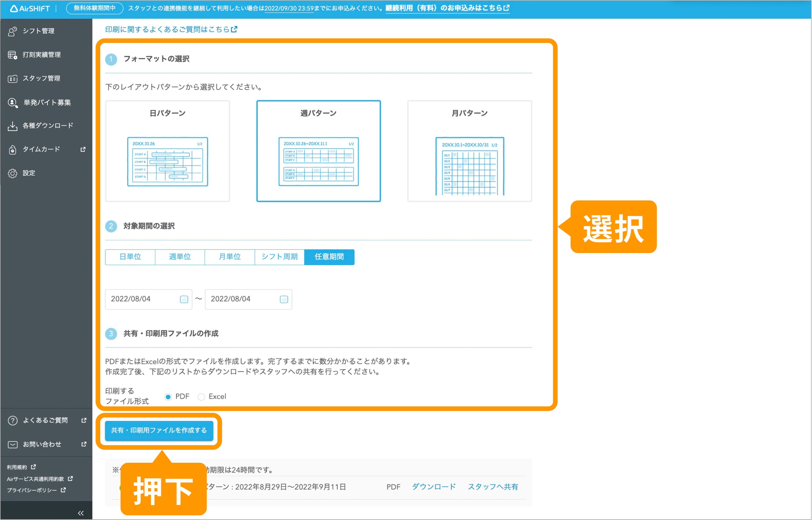812x520 pixels.
Task: Click the external link icon beside お問い合わせ
Action: pos(84,444)
